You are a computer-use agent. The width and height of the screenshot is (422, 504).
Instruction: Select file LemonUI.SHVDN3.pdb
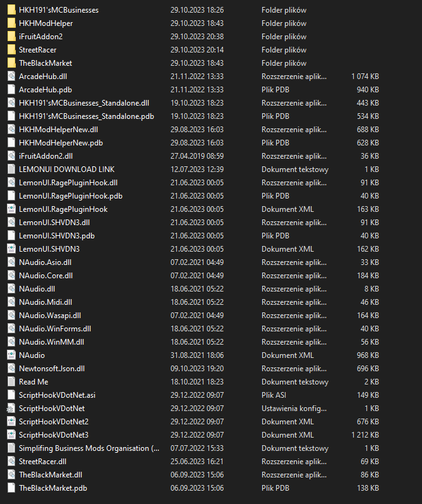pos(57,236)
